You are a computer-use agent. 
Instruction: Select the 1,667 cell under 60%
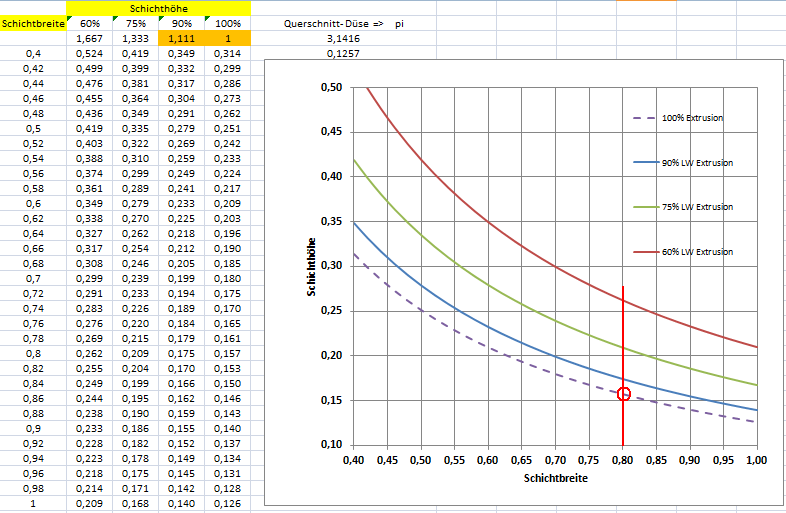(x=89, y=38)
